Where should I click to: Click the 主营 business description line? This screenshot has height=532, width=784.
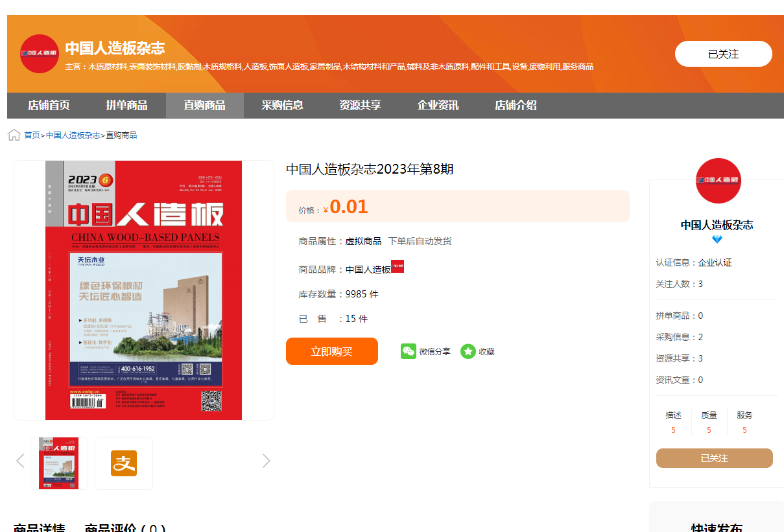pyautogui.click(x=329, y=67)
